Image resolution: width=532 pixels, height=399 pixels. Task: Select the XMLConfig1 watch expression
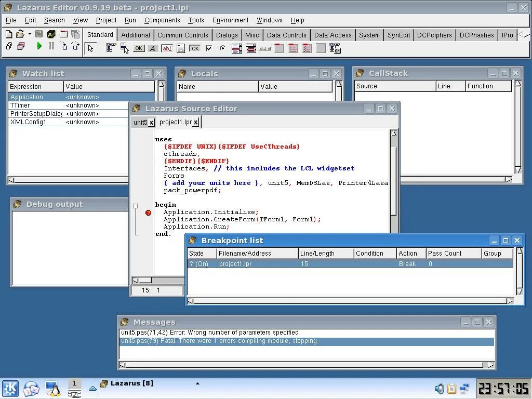[28, 122]
